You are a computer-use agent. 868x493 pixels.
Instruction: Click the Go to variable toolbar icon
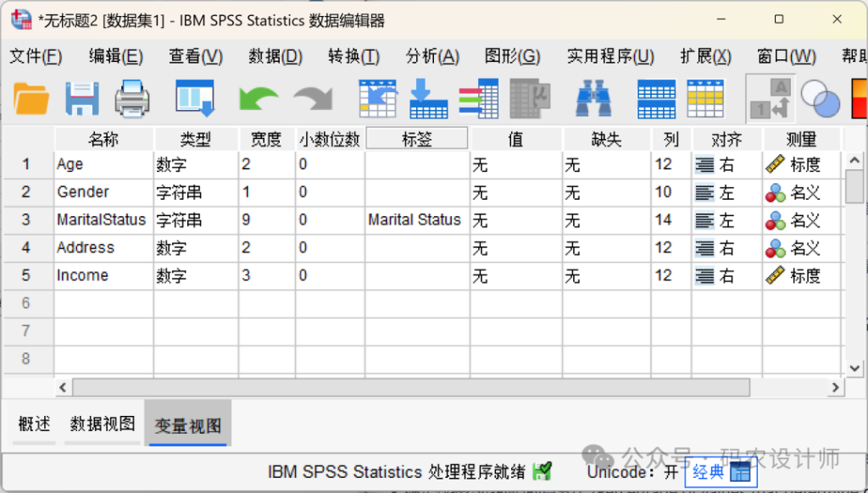[x=428, y=98]
